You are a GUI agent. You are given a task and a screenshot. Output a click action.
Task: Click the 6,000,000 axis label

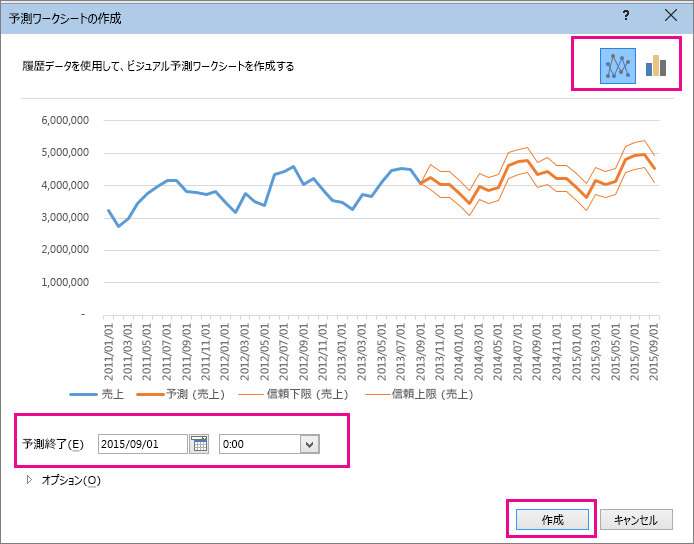click(x=65, y=120)
